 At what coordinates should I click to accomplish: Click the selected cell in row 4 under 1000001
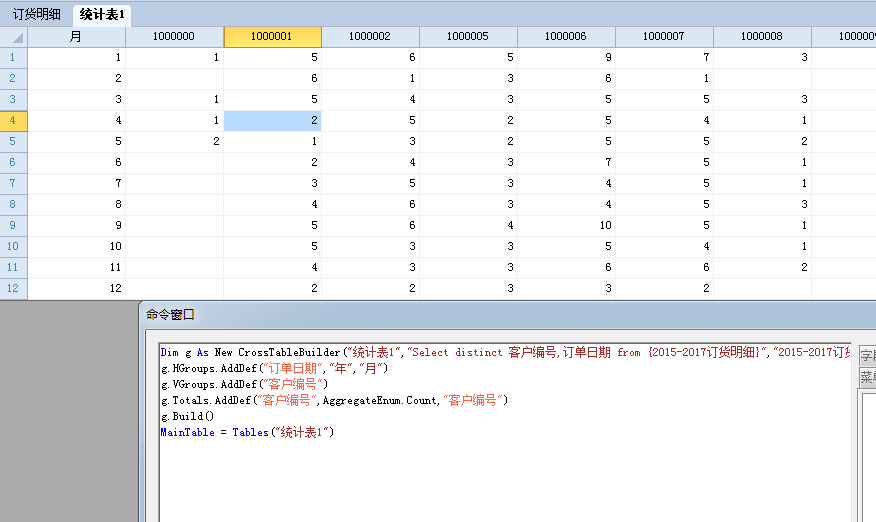point(272,120)
